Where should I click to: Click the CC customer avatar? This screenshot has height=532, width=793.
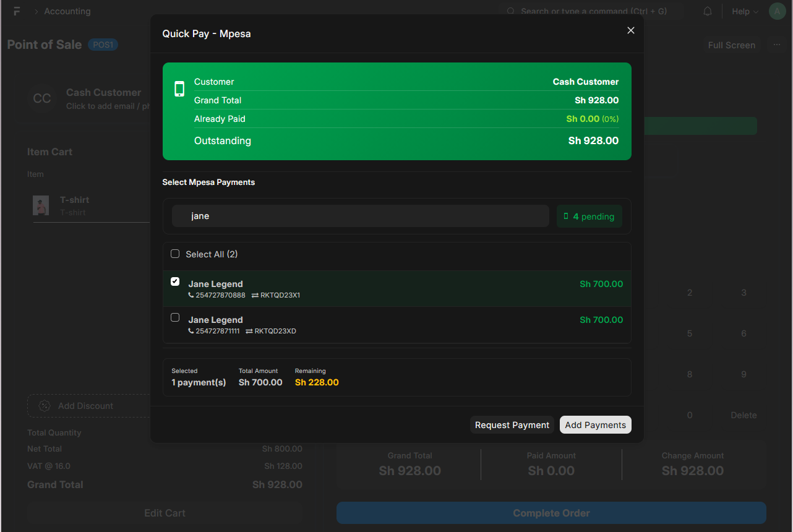pyautogui.click(x=42, y=99)
